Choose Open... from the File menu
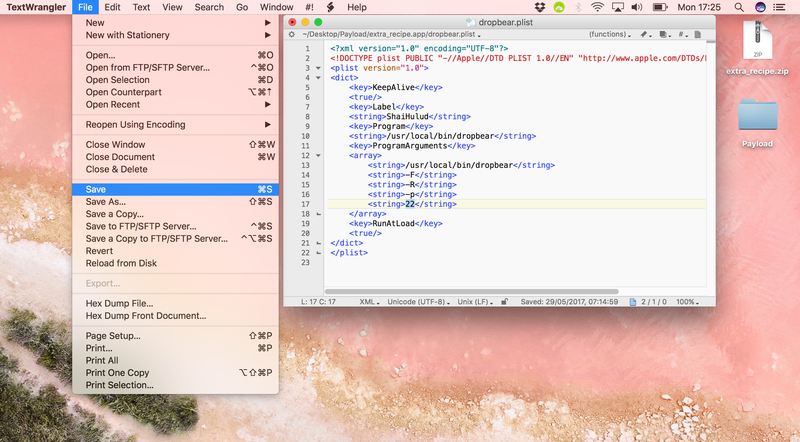 click(176, 55)
